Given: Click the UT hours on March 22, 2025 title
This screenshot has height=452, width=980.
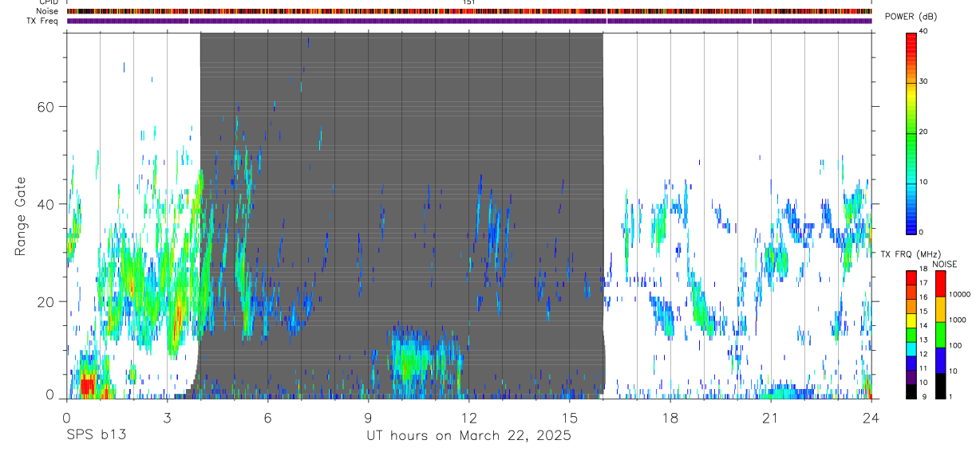Looking at the screenshot, I should 468,436.
